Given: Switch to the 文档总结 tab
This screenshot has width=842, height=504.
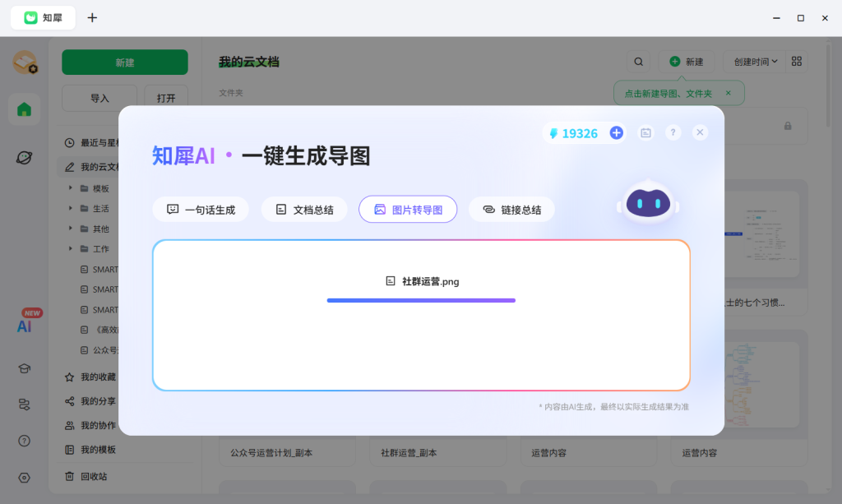Looking at the screenshot, I should click(304, 210).
